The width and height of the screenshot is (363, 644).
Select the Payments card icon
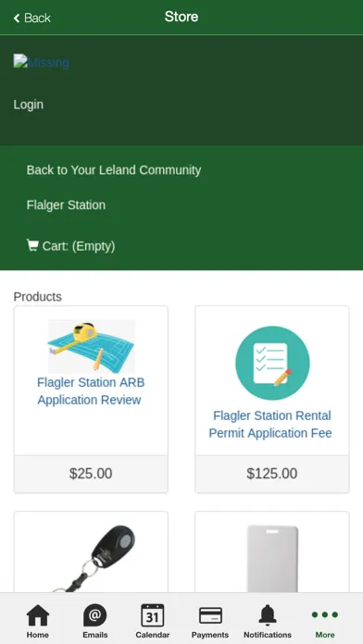[x=210, y=615]
